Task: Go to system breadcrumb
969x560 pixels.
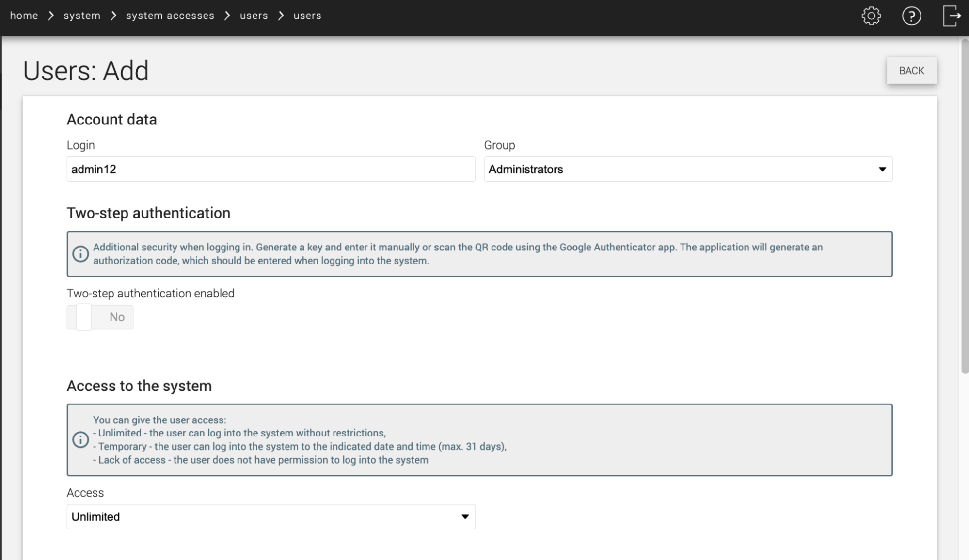Action: point(82,16)
